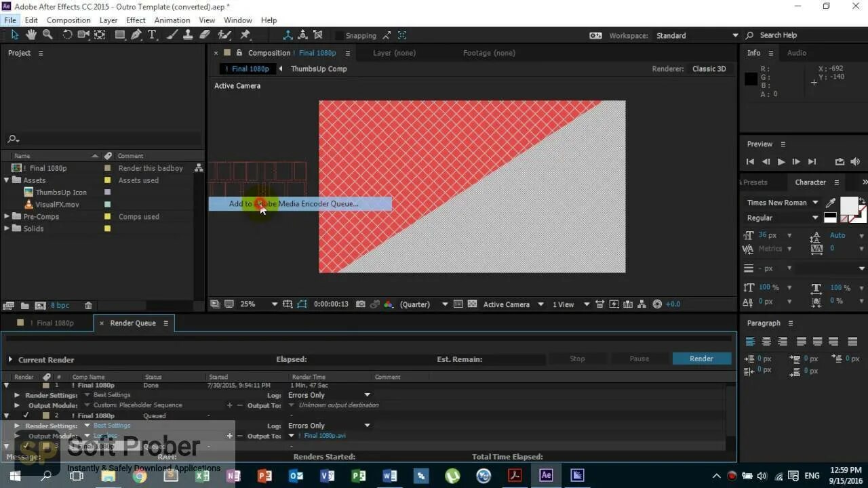
Task: Collapse the Assets folder
Action: (x=7, y=180)
